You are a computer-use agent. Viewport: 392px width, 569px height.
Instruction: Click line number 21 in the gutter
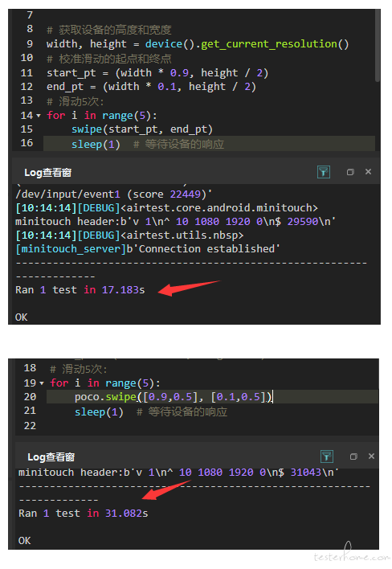[30, 411]
